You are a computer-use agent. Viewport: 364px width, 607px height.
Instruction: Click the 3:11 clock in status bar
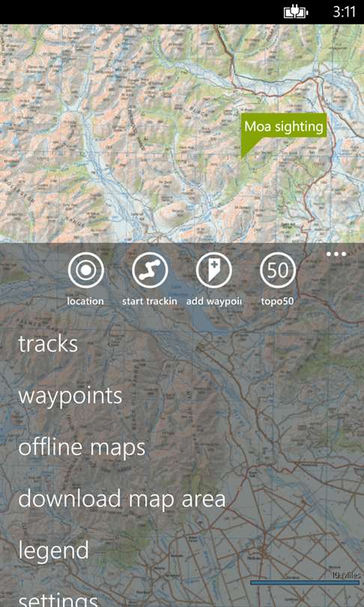pos(345,11)
